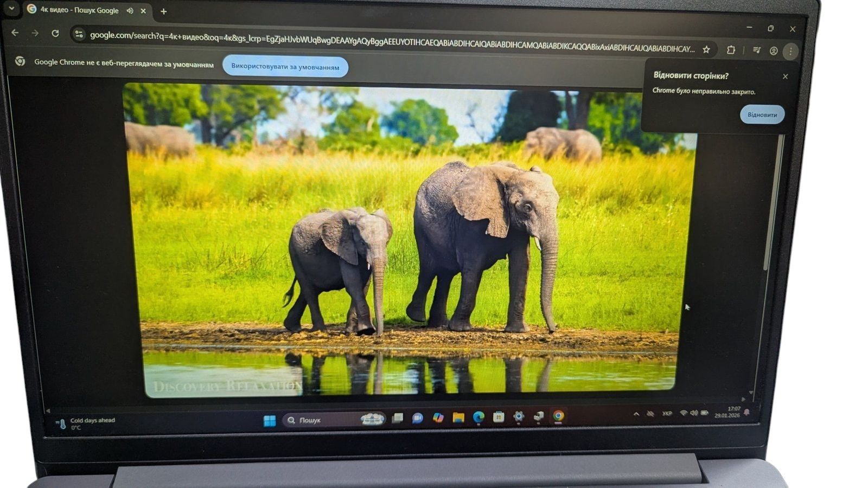The width and height of the screenshot is (868, 488).
Task: Open the Extensions puzzle icon
Action: tap(731, 50)
